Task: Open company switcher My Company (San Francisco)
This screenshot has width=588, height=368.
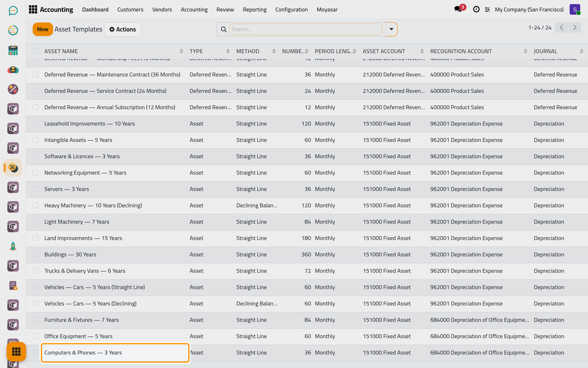Action: click(x=529, y=10)
